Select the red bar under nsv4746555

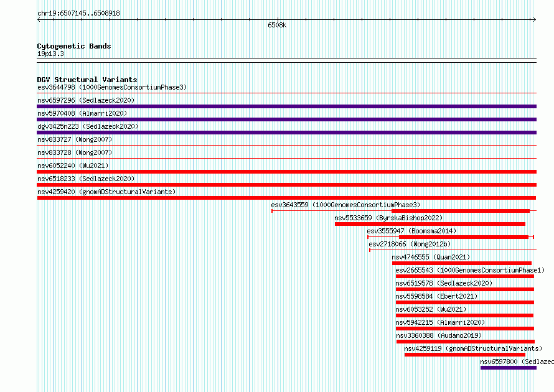pos(462,263)
